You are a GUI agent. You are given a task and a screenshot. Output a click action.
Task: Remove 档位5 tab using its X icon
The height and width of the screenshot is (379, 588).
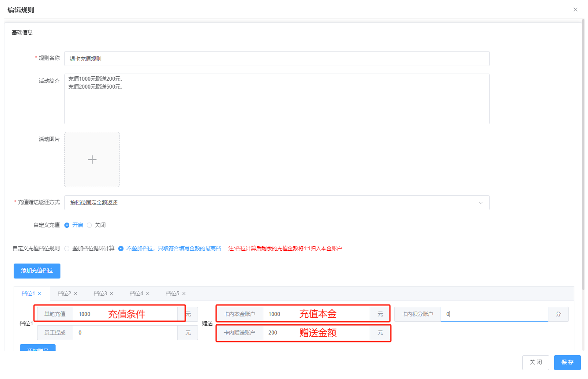[x=184, y=294]
